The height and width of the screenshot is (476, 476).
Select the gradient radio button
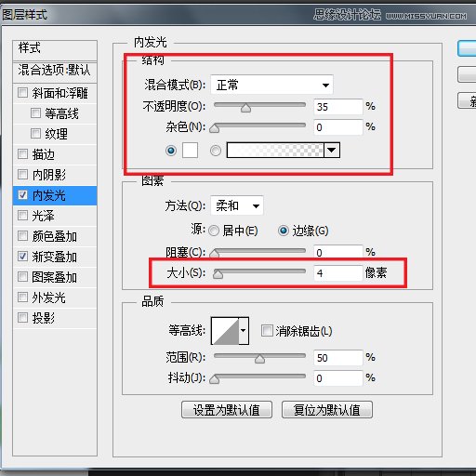[216, 151]
